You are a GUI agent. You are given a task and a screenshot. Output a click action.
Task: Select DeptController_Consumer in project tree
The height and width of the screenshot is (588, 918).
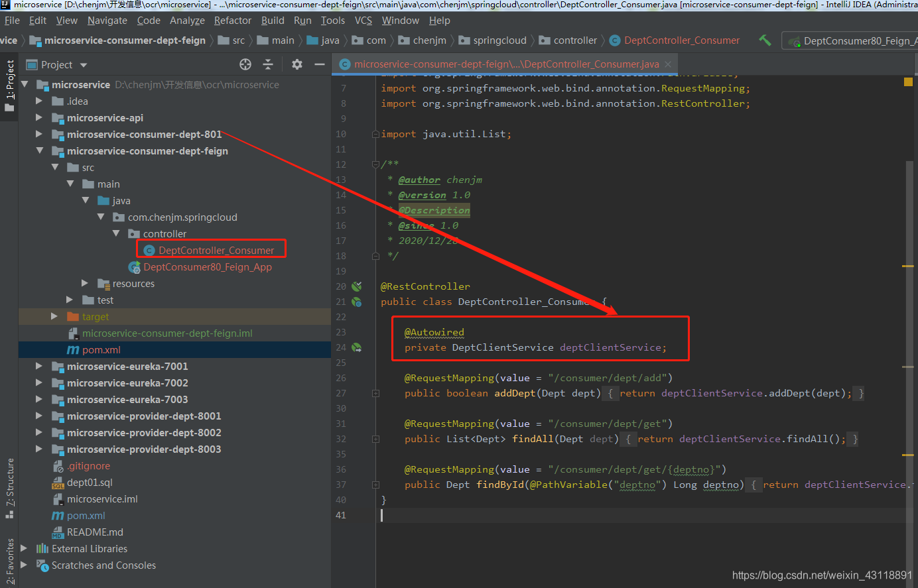tap(216, 251)
